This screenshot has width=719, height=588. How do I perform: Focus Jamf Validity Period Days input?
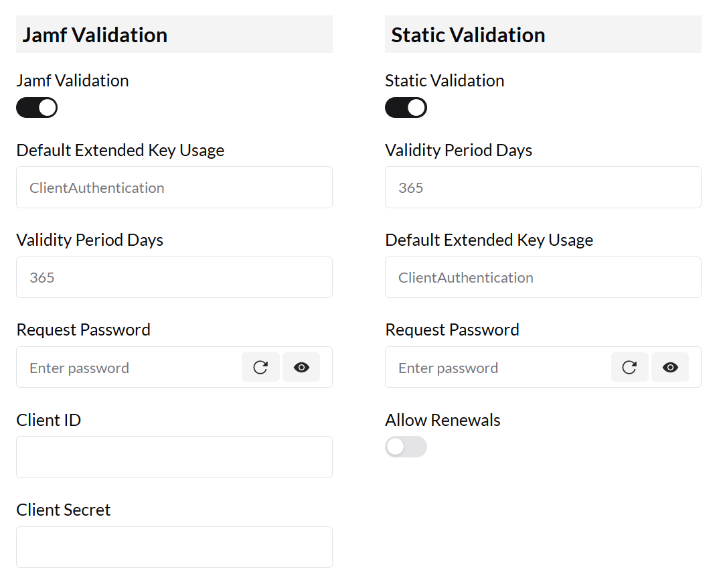click(174, 277)
